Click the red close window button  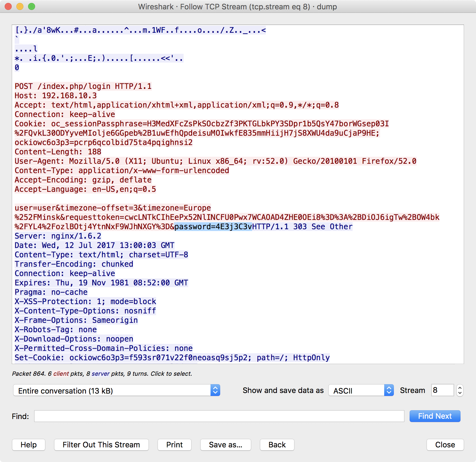(8, 6)
